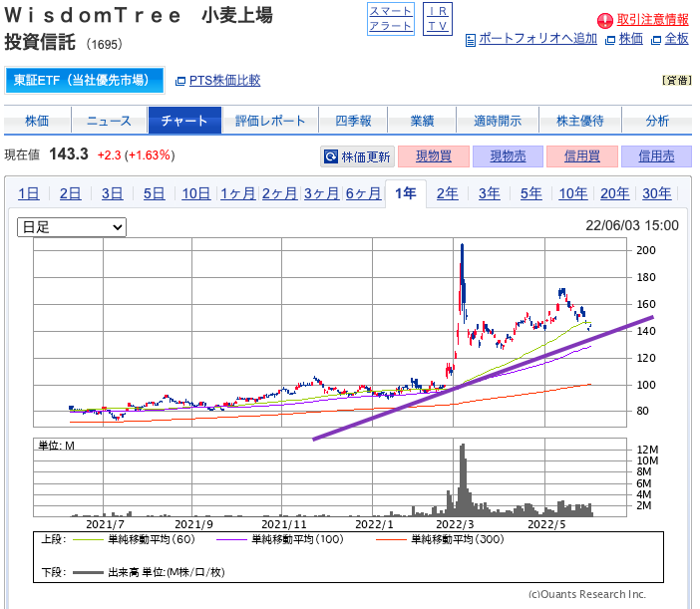The width and height of the screenshot is (700, 609).
Task: Select the 6ヶ月 chart period
Action: pyautogui.click(x=363, y=193)
